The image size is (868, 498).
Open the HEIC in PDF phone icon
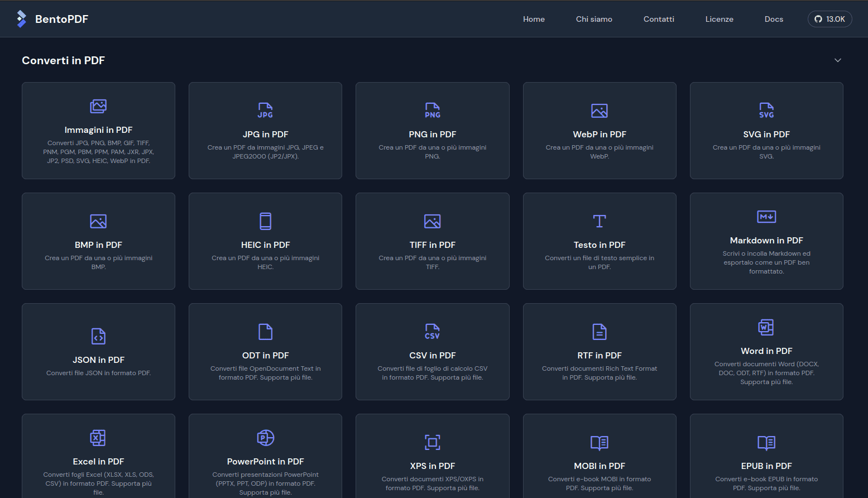[265, 221]
